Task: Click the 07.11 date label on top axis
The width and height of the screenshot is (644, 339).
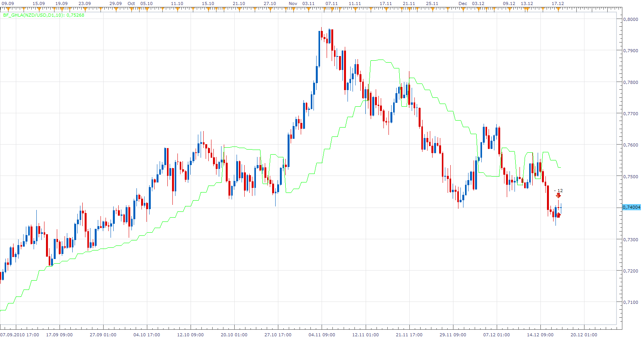Action: click(332, 3)
